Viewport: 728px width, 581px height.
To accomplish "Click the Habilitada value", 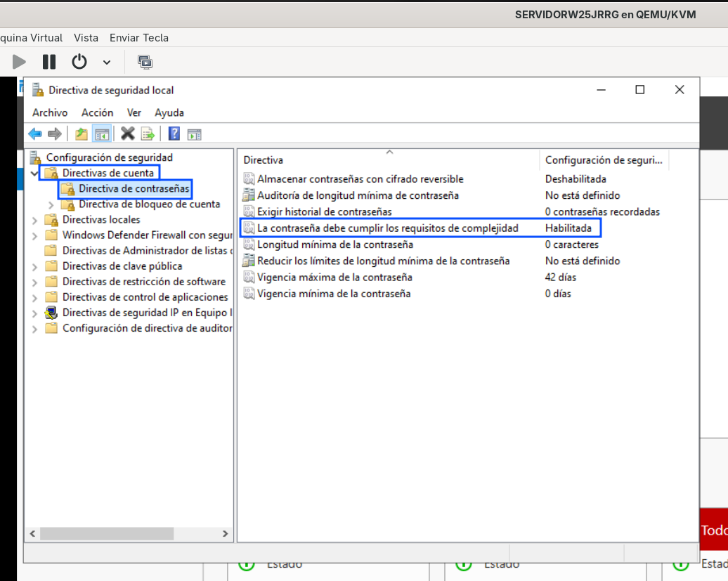I will coord(568,228).
